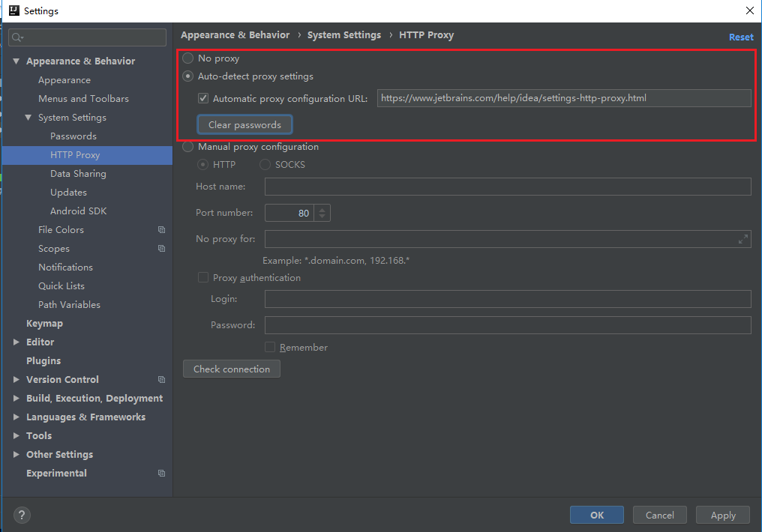Click the expand icon in No proxy for field

pyautogui.click(x=743, y=239)
